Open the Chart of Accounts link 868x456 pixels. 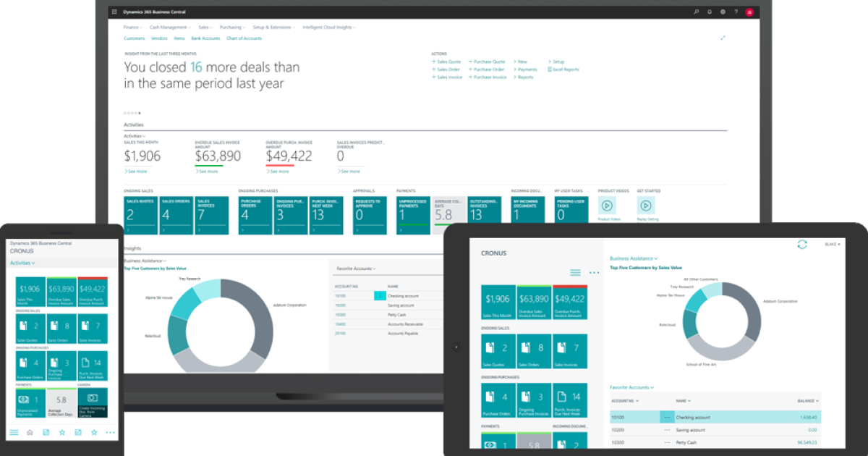(244, 38)
